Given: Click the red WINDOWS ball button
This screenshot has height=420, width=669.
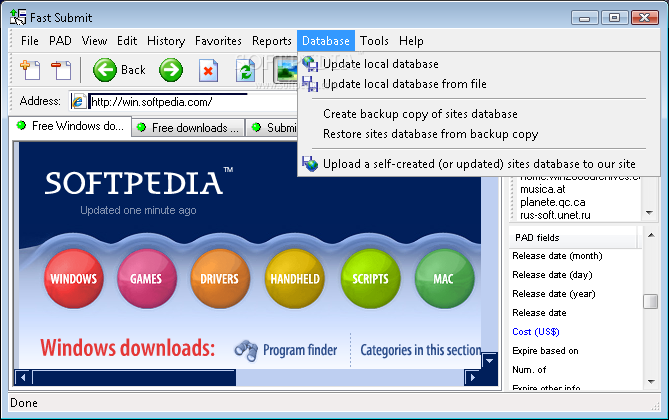Looking at the screenshot, I should [73, 279].
